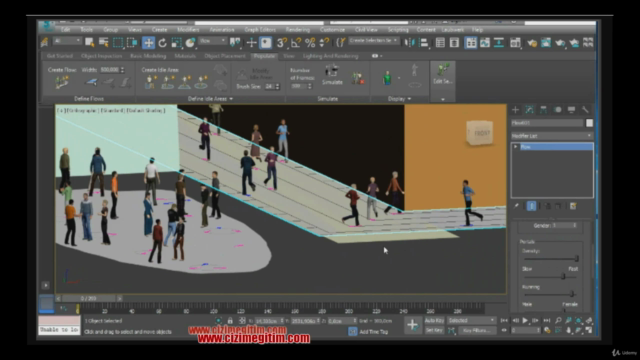This screenshot has height=360, width=640.
Task: Switch to the Populate ribbon tab
Action: click(264, 56)
